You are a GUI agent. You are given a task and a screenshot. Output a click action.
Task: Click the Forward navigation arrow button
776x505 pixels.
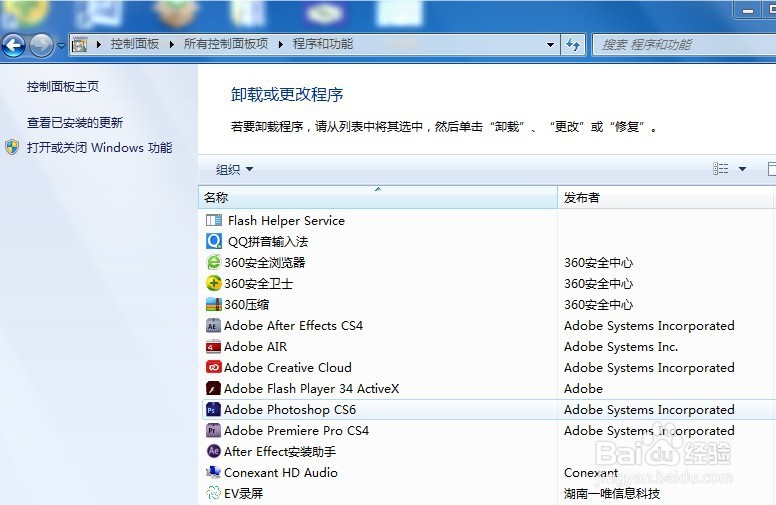pyautogui.click(x=41, y=46)
